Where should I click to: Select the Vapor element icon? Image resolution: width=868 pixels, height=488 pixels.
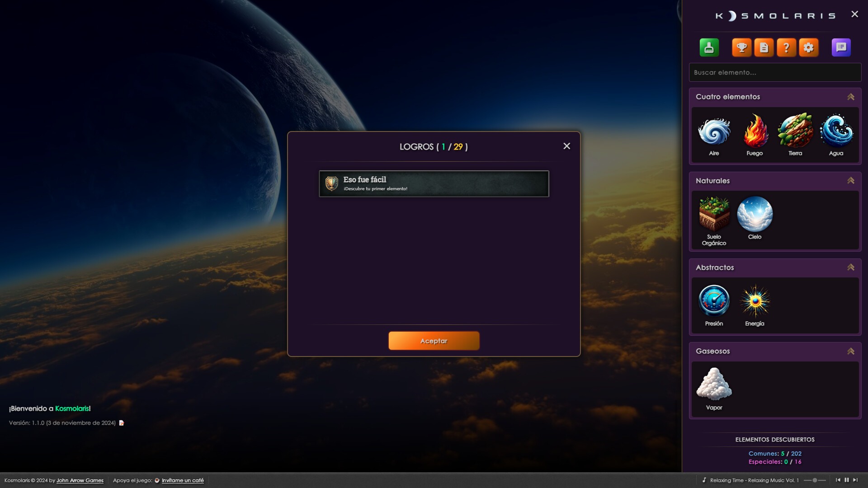point(714,385)
